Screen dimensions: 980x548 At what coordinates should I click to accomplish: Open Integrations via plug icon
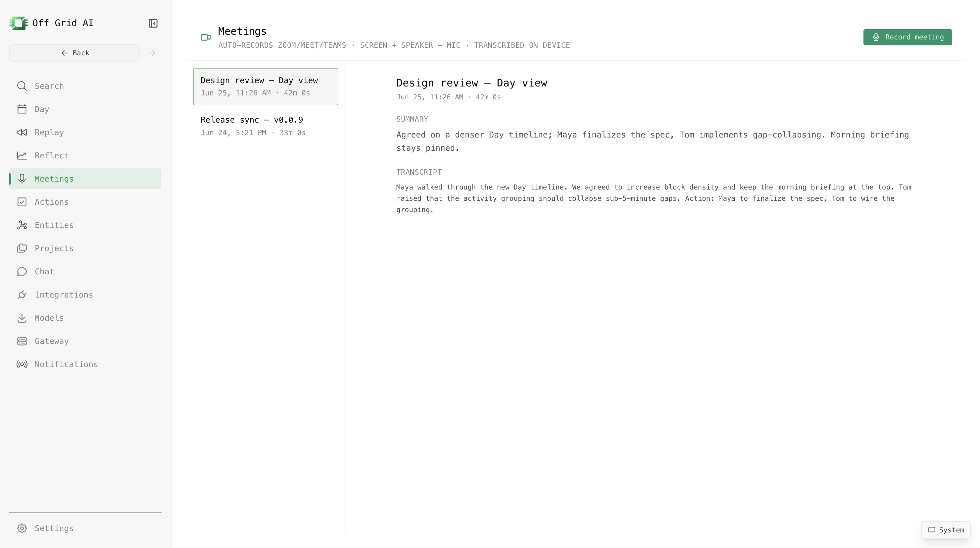[x=22, y=295]
